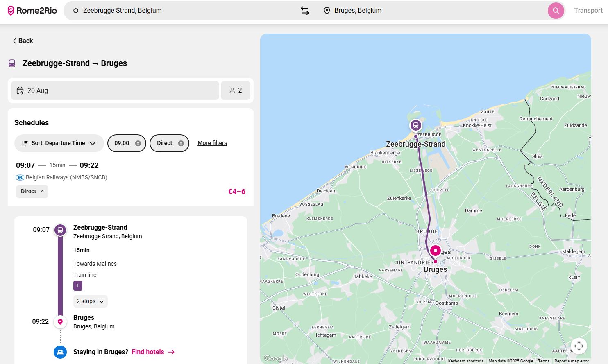Viewport: 608px width, 364px height.
Task: Open the Sort: Departure Time dropdown
Action: pos(59,143)
